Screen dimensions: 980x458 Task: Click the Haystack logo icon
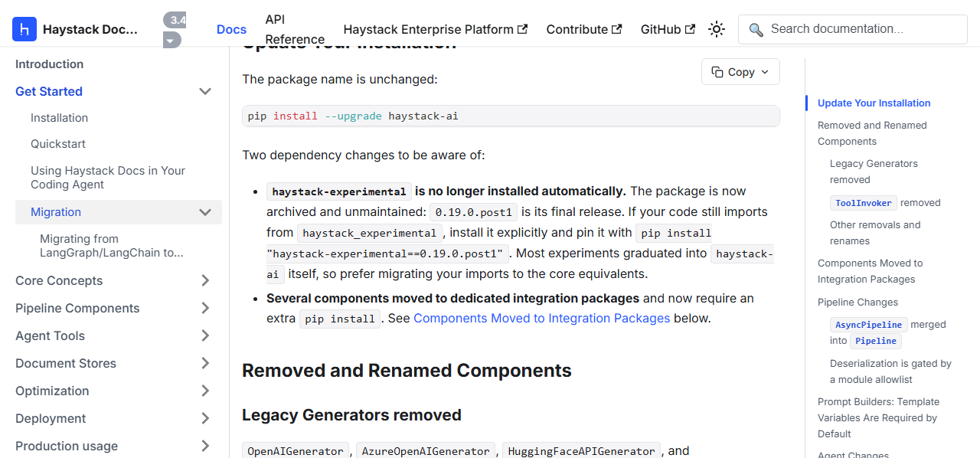[24, 29]
